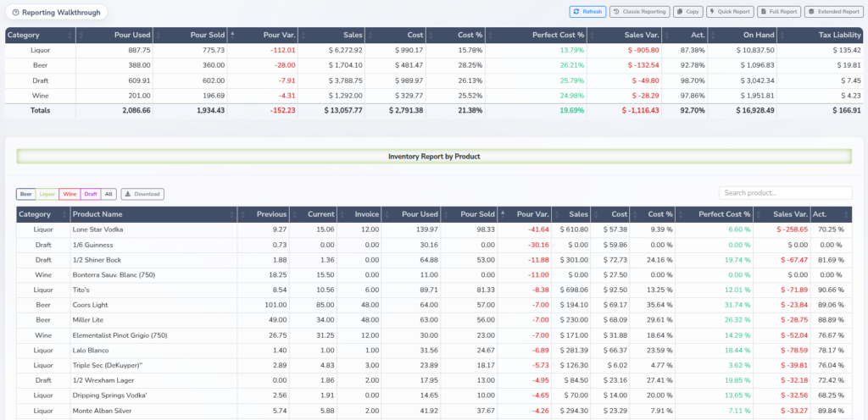Toggle the Draft category filter
This screenshot has height=420, width=868.
(91, 194)
